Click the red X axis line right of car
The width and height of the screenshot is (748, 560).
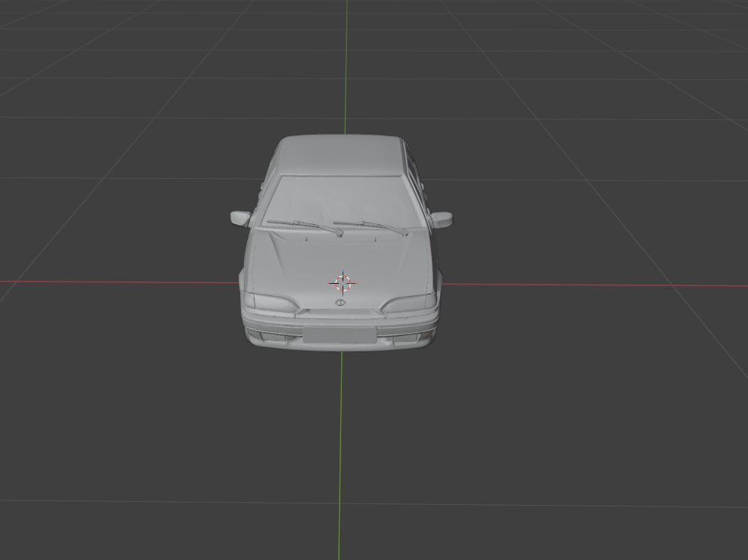coord(589,285)
